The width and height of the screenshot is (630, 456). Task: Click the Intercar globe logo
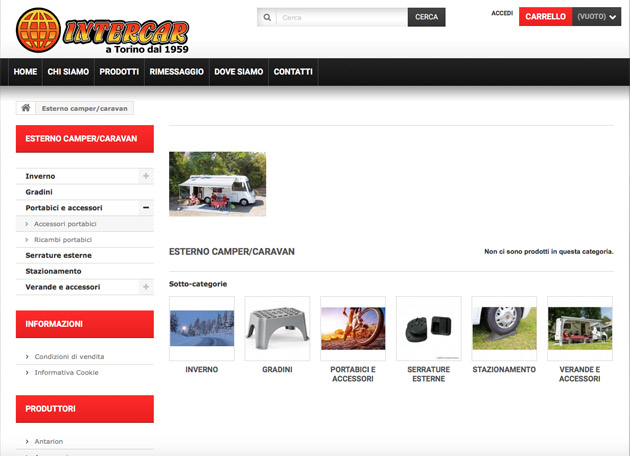[38, 30]
